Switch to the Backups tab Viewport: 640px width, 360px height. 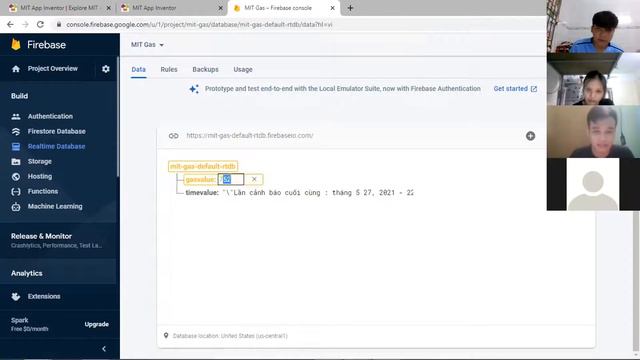tap(205, 69)
